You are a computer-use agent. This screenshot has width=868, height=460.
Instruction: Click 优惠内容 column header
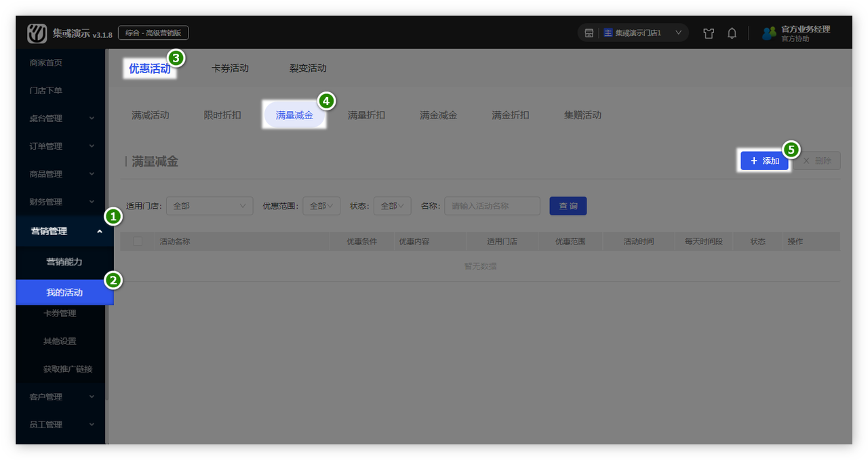[414, 241]
